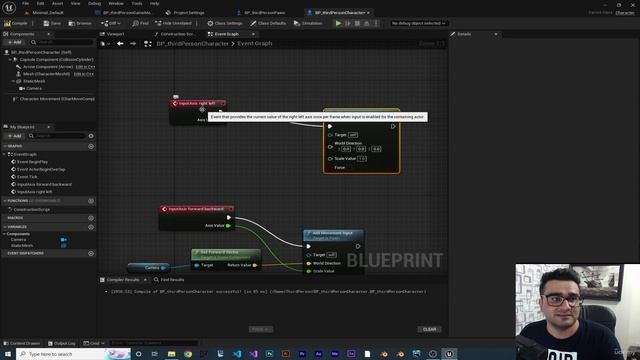Click the CLEAR button in Compiler Results
Viewport: 640px width, 360px height.
[429, 329]
